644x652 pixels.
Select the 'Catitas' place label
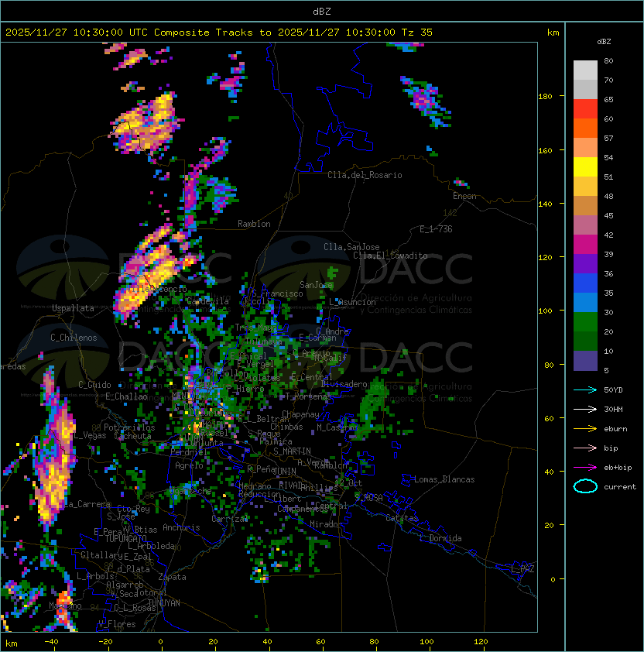[402, 518]
